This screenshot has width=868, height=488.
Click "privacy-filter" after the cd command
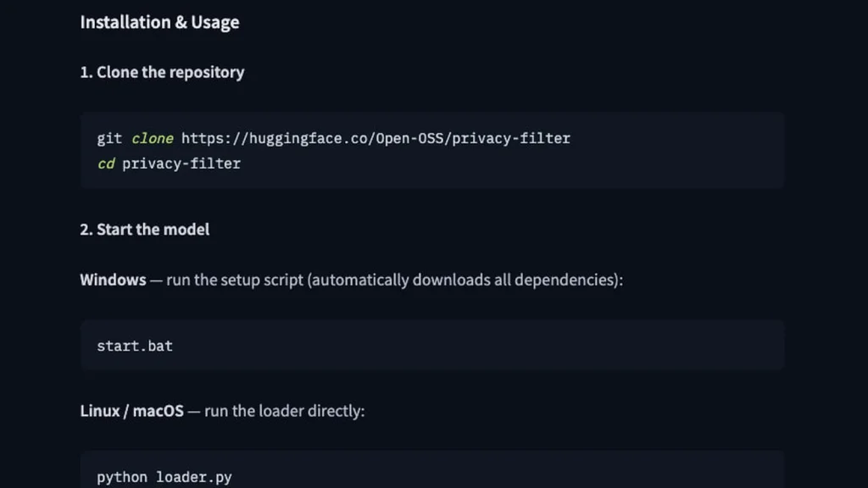coord(181,164)
